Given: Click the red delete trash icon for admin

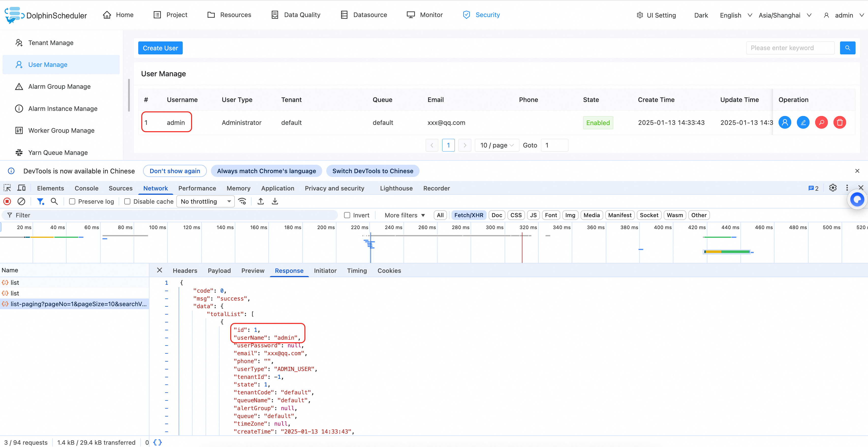Looking at the screenshot, I should (x=840, y=122).
